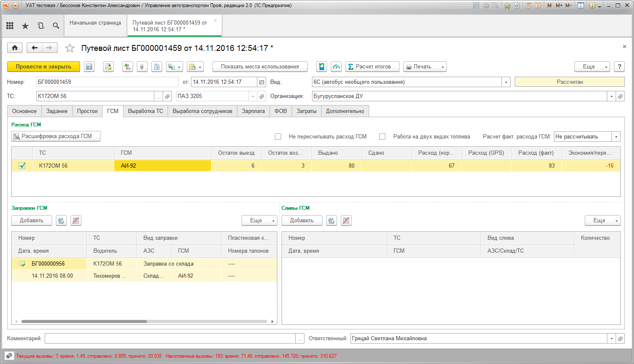Expand the ПАЗ 3205 model dropdown
Screen dimensions: 634x364
(x=253, y=96)
